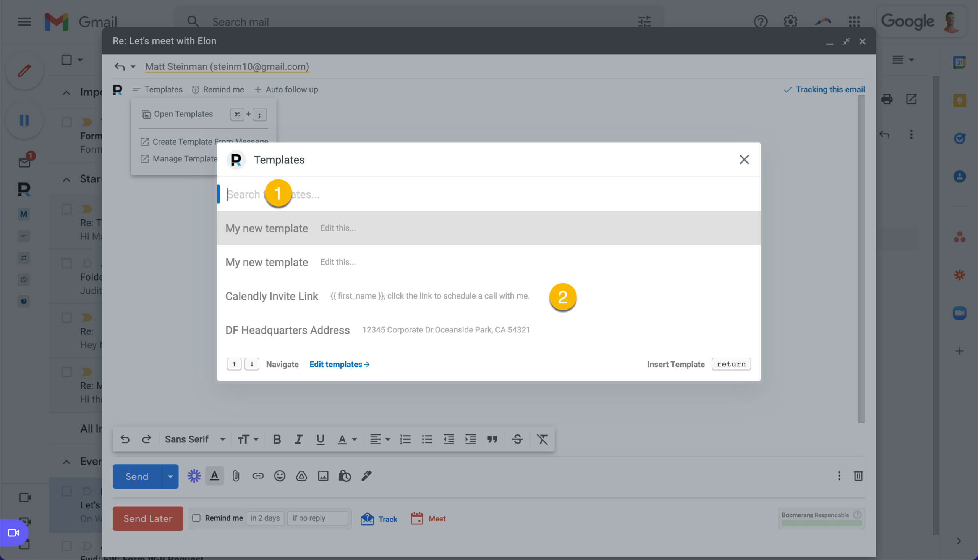Insert a photo into the message
Screen dimensions: 978x560
[323, 476]
